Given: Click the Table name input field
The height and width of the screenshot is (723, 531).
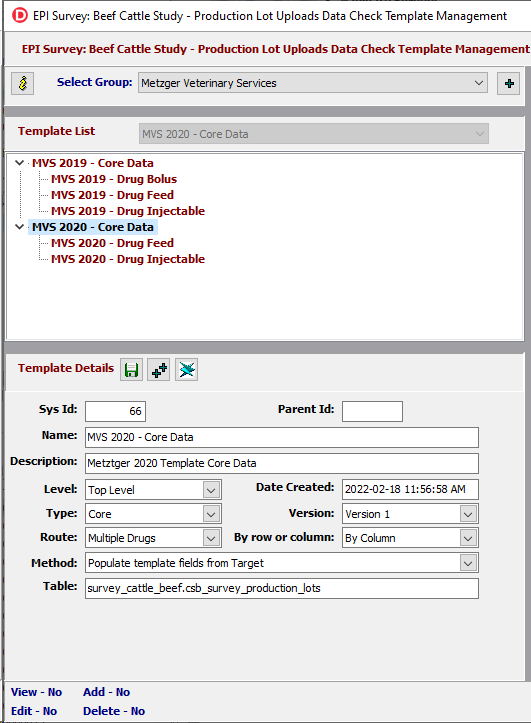Looking at the screenshot, I should tap(282, 588).
